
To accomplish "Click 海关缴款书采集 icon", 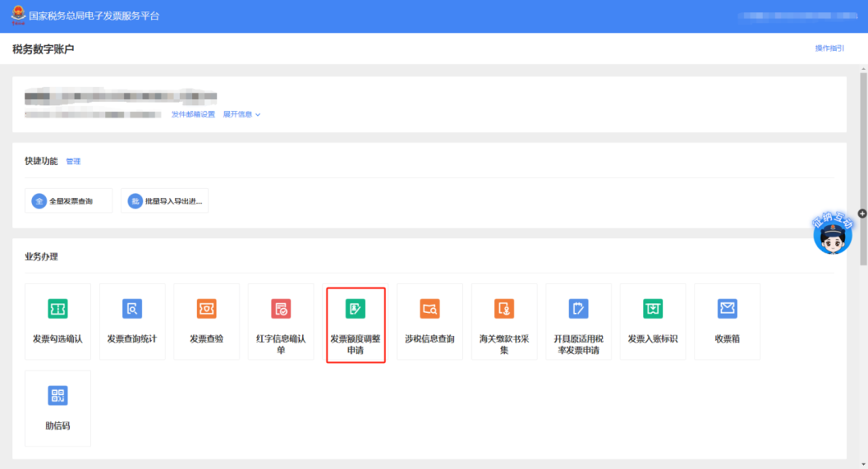I will click(x=504, y=309).
